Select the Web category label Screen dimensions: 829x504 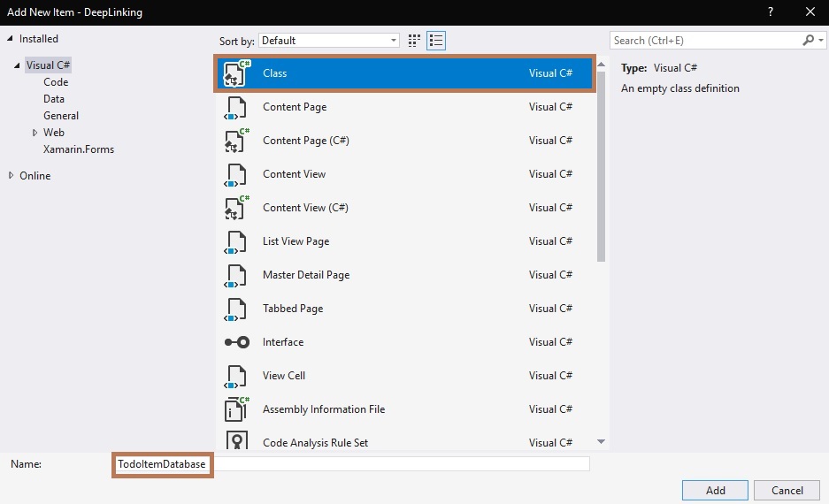54,133
